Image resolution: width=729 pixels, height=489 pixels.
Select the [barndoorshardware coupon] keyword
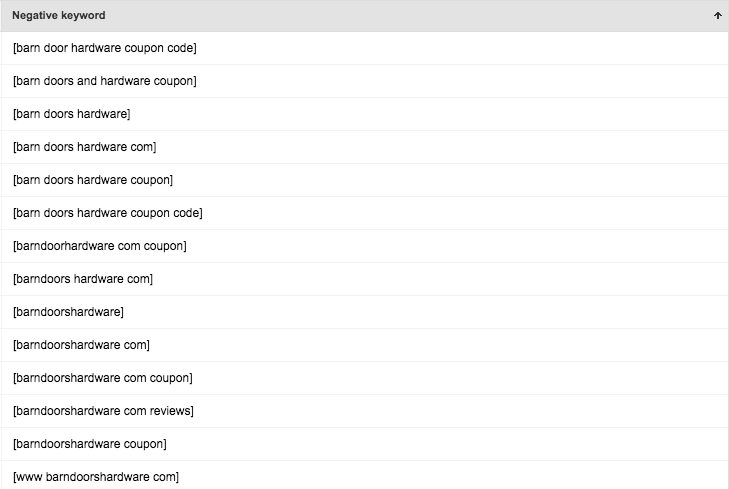(90, 444)
